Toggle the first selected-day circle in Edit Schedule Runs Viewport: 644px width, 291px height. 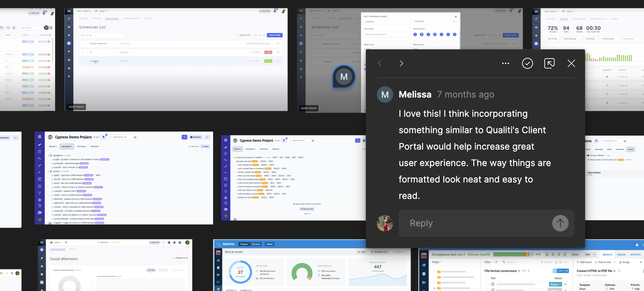coord(415,34)
